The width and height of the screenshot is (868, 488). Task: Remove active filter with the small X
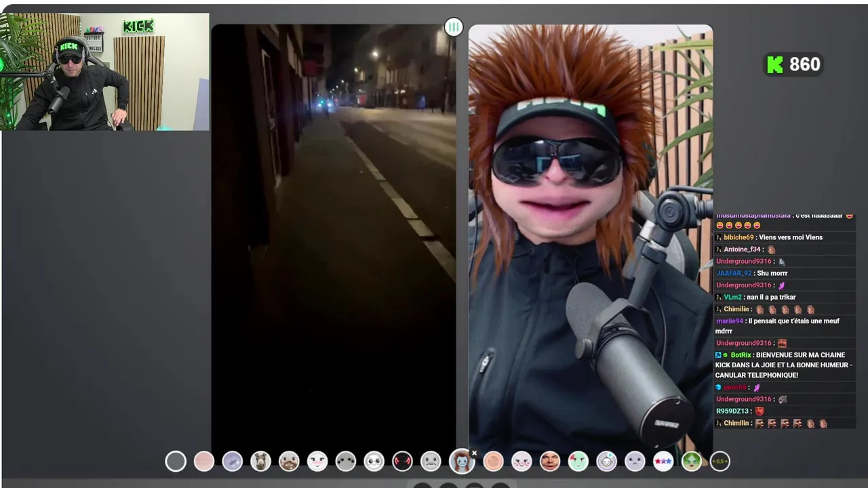pyautogui.click(x=474, y=453)
